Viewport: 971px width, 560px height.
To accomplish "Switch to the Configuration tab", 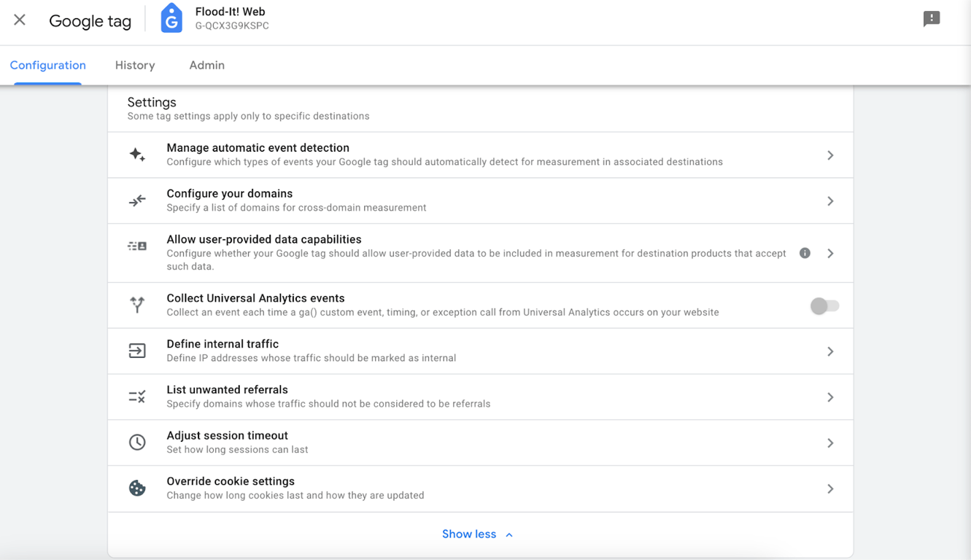I will tap(47, 65).
